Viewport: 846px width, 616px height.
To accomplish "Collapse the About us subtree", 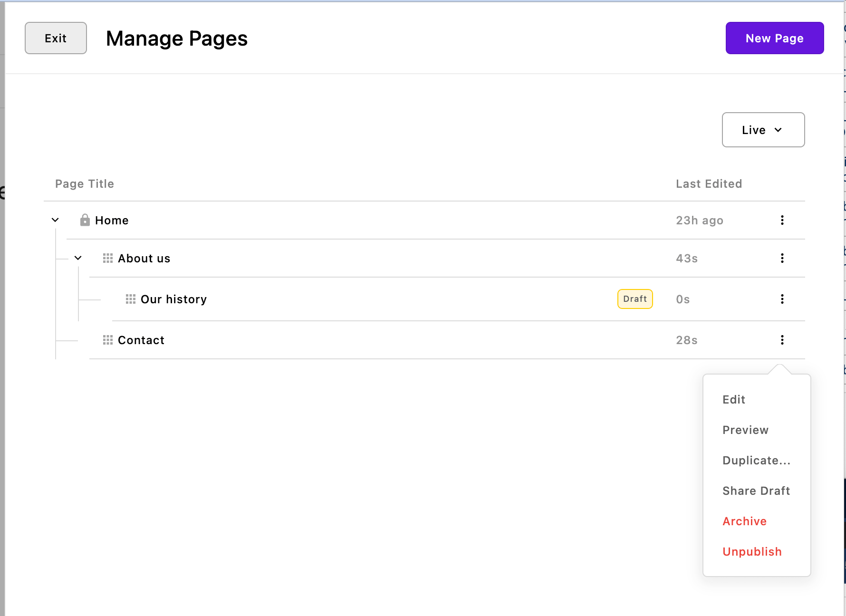I will [x=78, y=258].
